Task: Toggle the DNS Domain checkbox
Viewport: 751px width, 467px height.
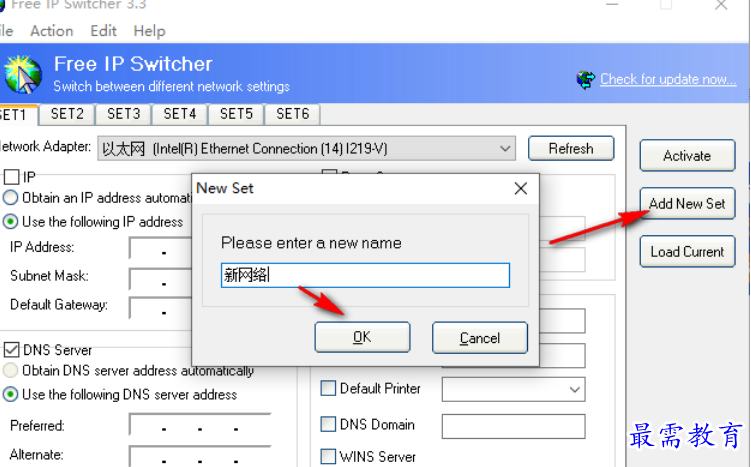Action: click(328, 424)
